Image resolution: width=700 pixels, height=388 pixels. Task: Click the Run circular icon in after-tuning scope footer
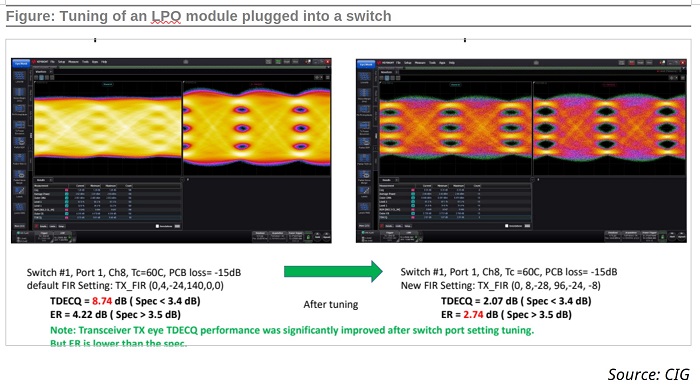pos(672,236)
